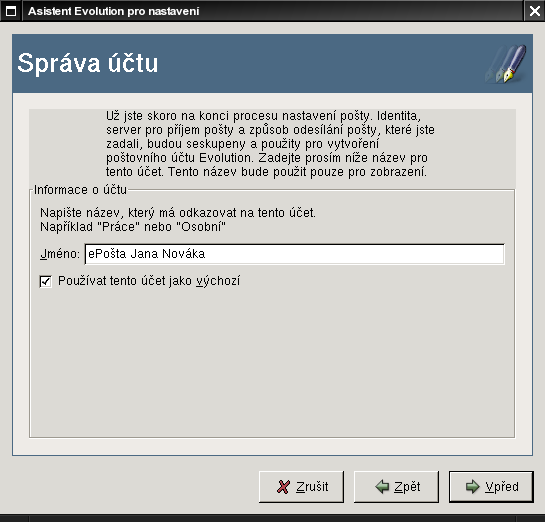Click the hint text 'Napište název, který má odkazovat'

coord(178,213)
